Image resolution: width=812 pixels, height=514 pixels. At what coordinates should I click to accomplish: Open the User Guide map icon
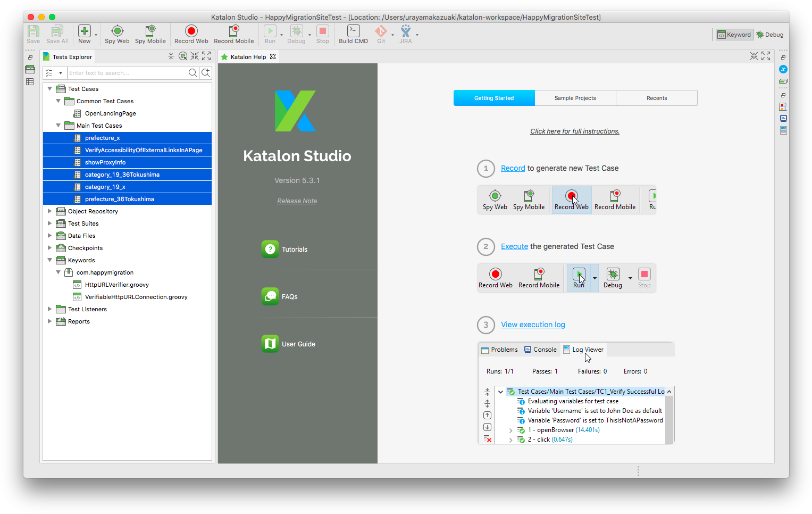click(270, 344)
